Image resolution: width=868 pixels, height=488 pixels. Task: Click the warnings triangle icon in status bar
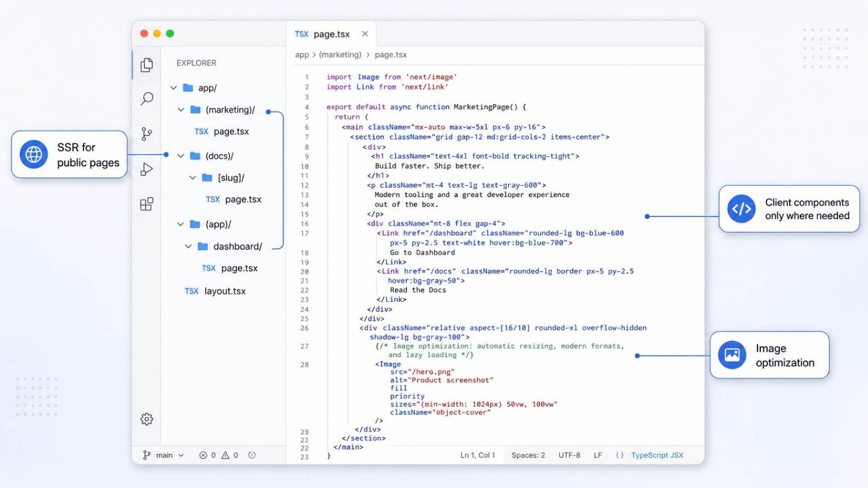tap(225, 455)
